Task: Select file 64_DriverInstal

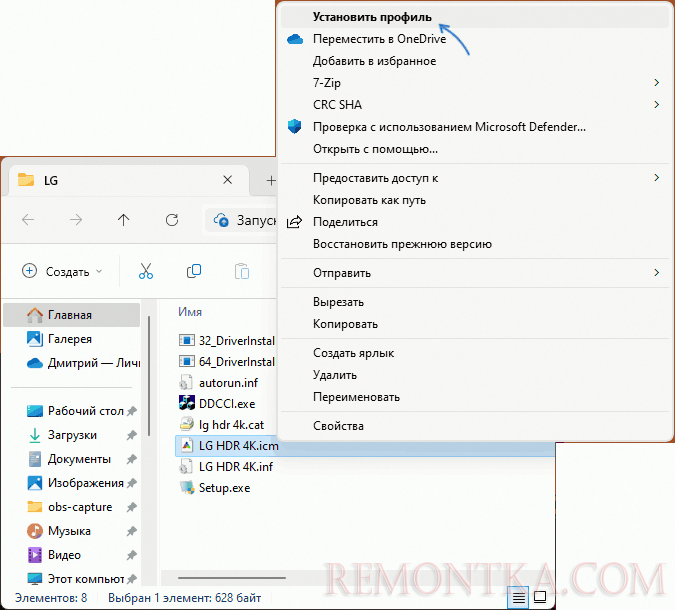Action: coord(226,362)
